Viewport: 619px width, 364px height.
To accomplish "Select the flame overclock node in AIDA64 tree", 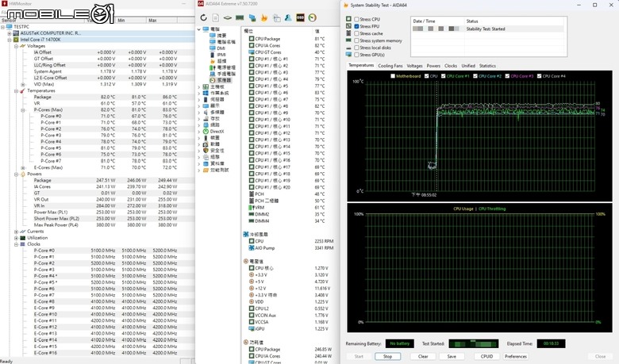I will (218, 61).
